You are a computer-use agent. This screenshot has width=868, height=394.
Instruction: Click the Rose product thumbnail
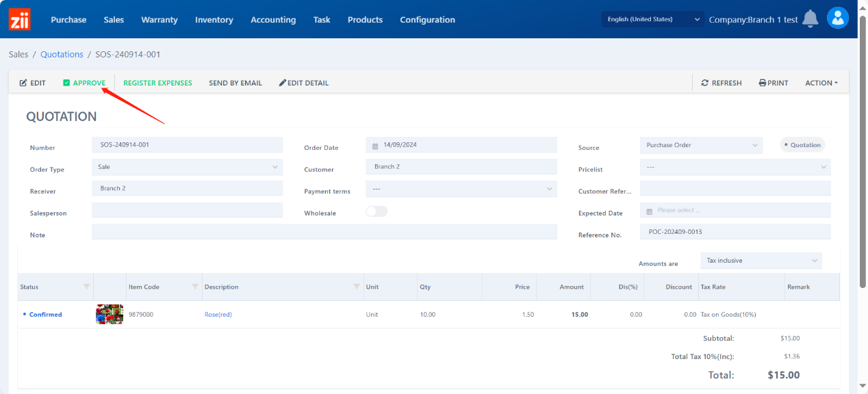tap(110, 314)
